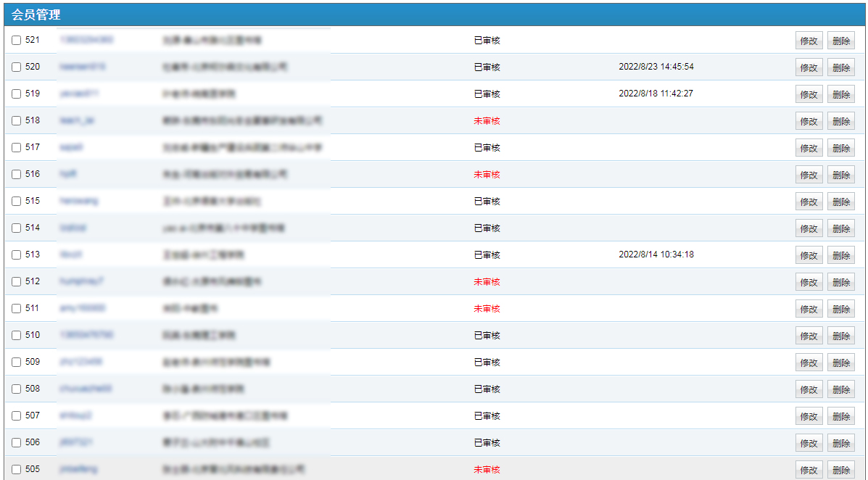Click the 2022/8/23 14:45:54 timestamp

click(656, 67)
